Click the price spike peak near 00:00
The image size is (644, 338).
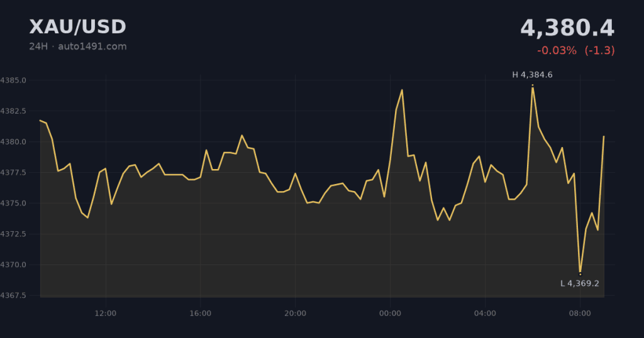[x=402, y=90]
